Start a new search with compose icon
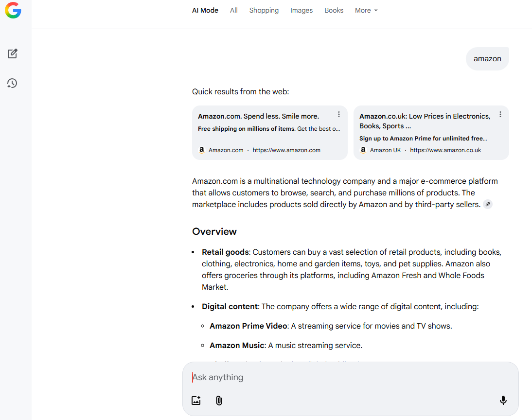Screen dimensions: 532x420 (x=13, y=53)
